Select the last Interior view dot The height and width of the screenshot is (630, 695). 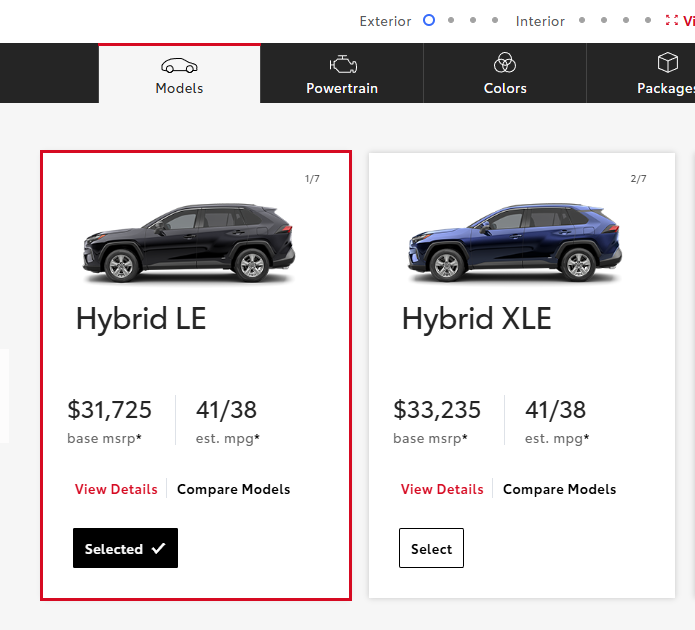coord(648,20)
